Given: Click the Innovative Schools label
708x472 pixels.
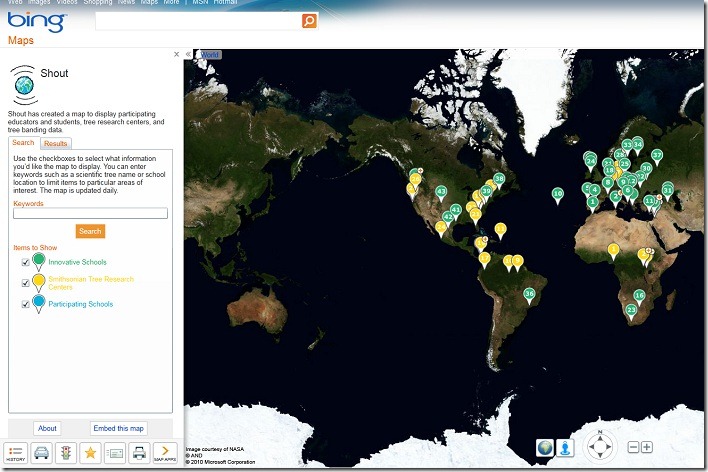Looking at the screenshot, I should [78, 262].
